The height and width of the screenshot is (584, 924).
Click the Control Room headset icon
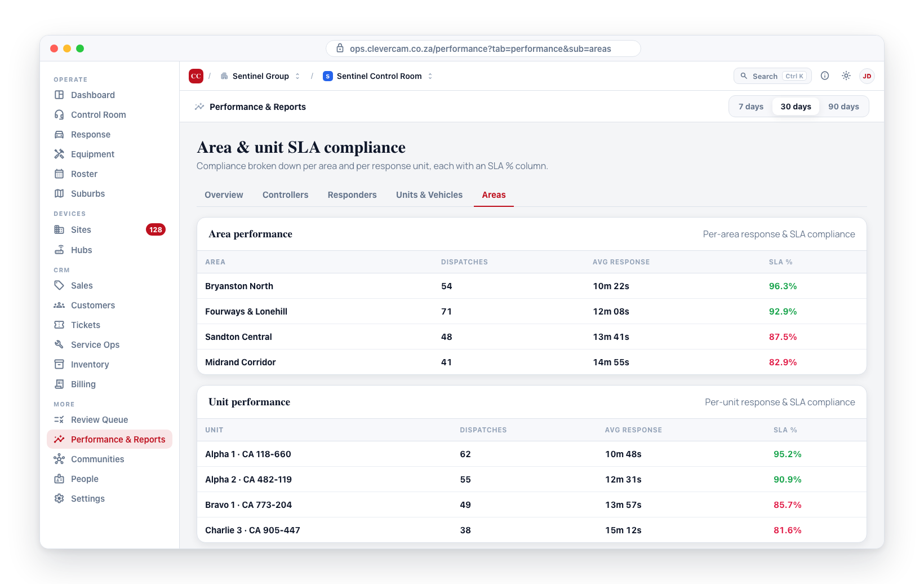click(59, 114)
